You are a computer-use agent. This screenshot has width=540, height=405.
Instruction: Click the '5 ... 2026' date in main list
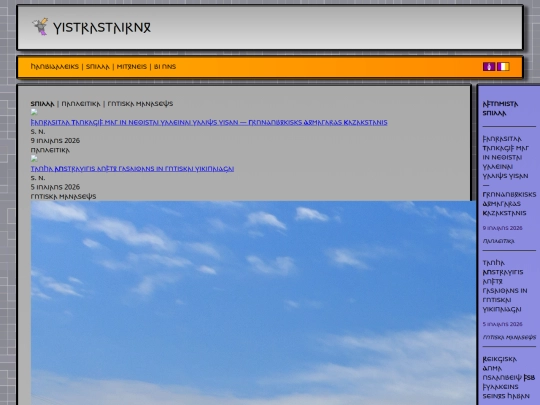click(55, 187)
